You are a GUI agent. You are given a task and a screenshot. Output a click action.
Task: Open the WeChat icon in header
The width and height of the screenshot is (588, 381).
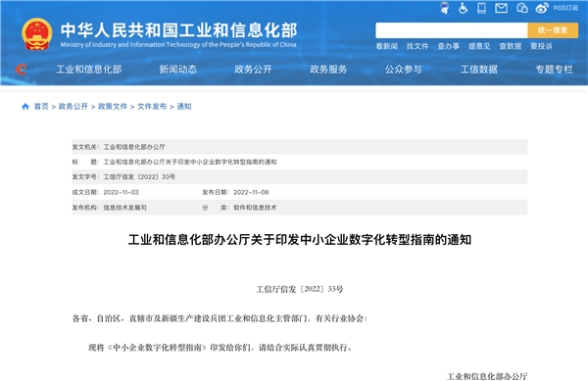522,8
